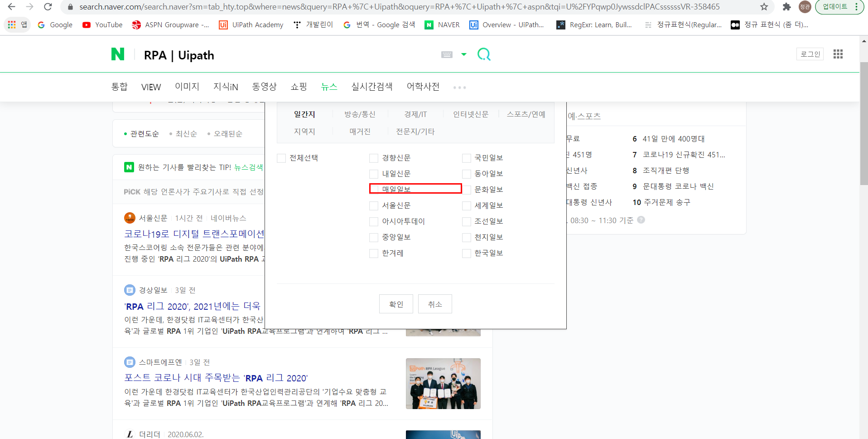Click the view site information lock icon
868x439 pixels.
click(x=70, y=7)
